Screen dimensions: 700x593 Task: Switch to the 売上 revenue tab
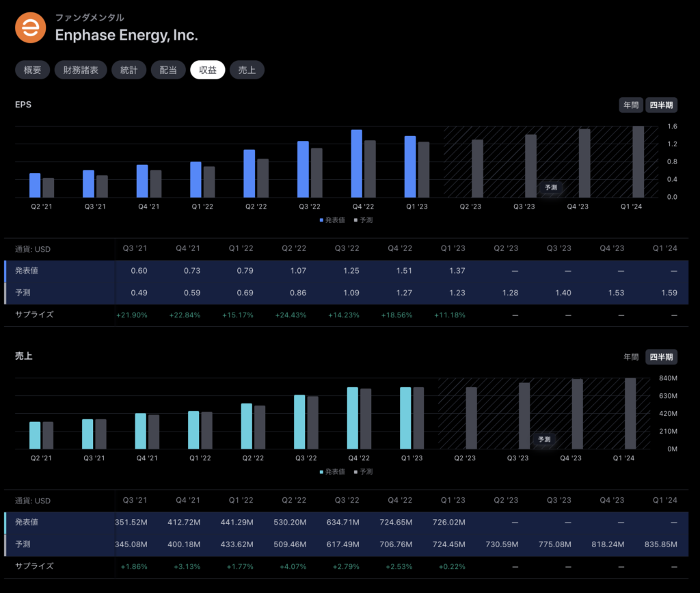pos(247,70)
